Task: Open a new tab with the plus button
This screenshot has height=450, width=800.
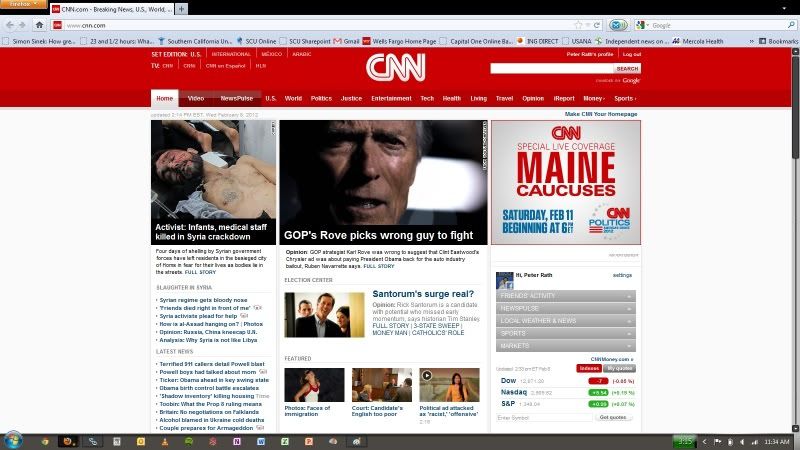Action: [x=181, y=9]
